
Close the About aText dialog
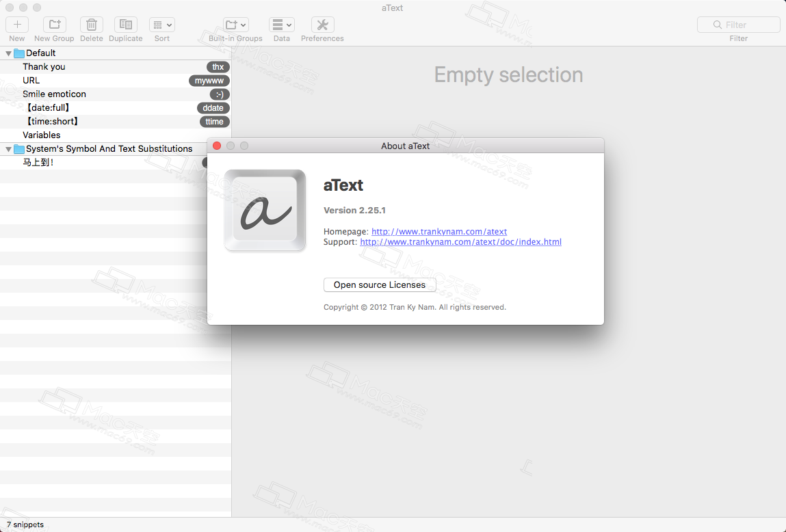click(217, 146)
